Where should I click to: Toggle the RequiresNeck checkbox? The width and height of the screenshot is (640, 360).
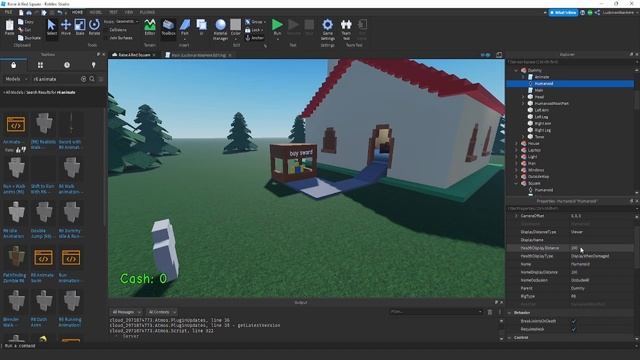pyautogui.click(x=573, y=329)
